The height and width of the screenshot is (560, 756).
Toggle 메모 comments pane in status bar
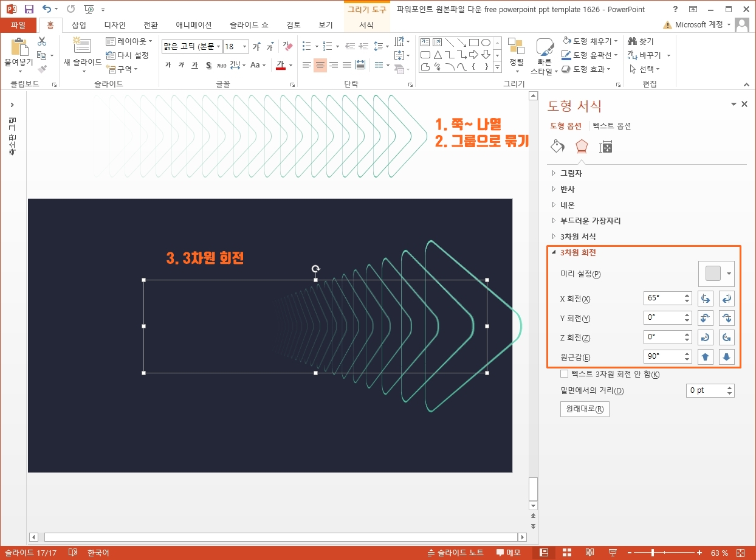(x=509, y=553)
